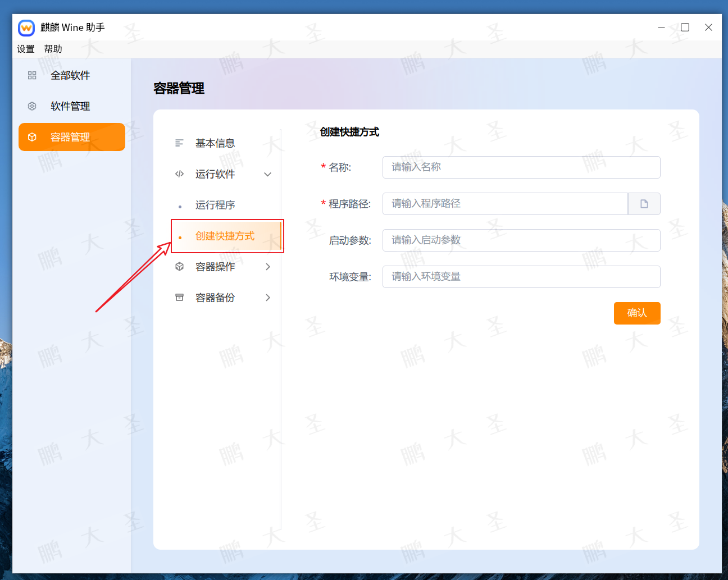Select the 容器管理 sidebar item
This screenshot has width=728, height=580.
(x=72, y=137)
